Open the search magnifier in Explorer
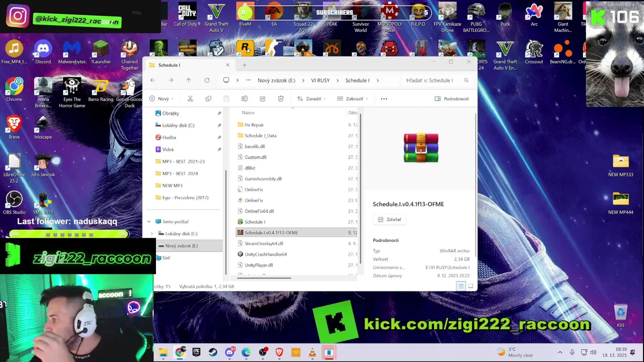This screenshot has width=644, height=362. tap(466, 80)
